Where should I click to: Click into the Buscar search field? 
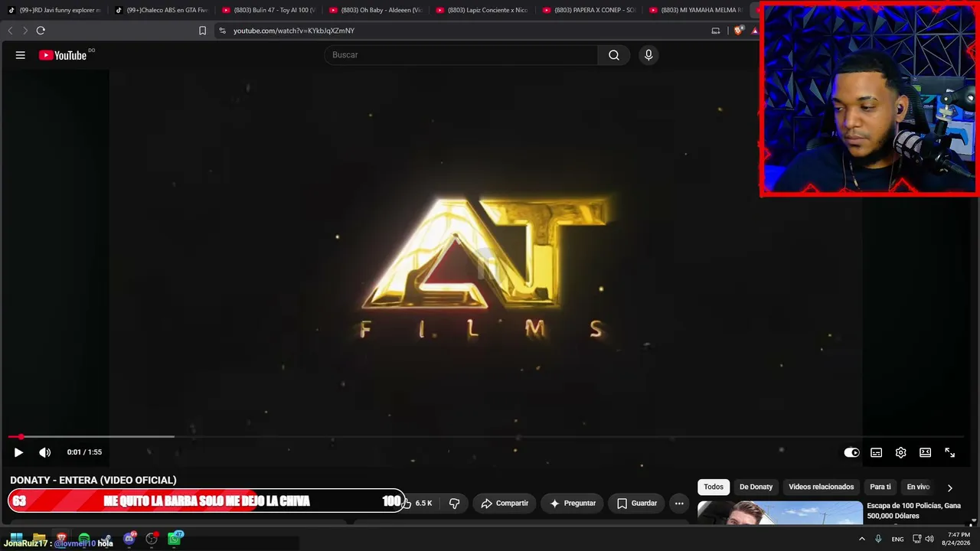pyautogui.click(x=461, y=55)
